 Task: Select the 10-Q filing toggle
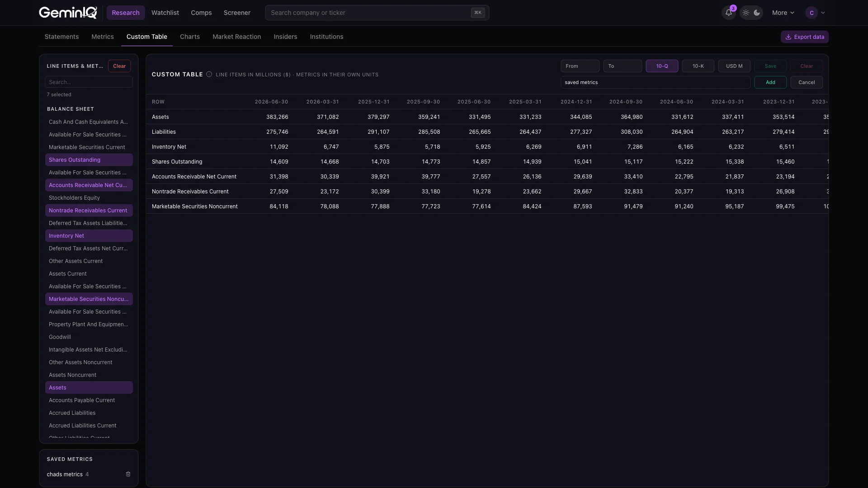pyautogui.click(x=662, y=66)
